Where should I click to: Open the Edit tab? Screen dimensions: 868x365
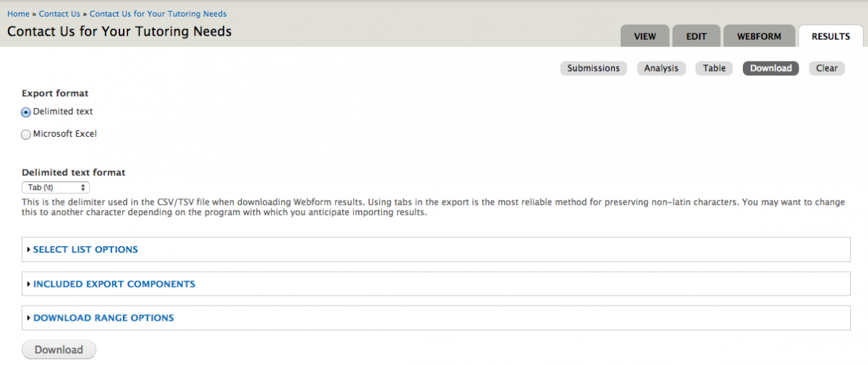click(x=697, y=36)
